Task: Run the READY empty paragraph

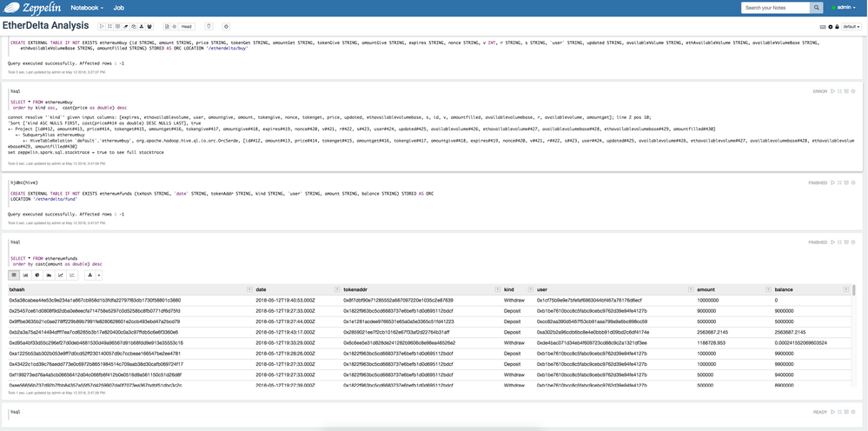Action: pos(832,412)
